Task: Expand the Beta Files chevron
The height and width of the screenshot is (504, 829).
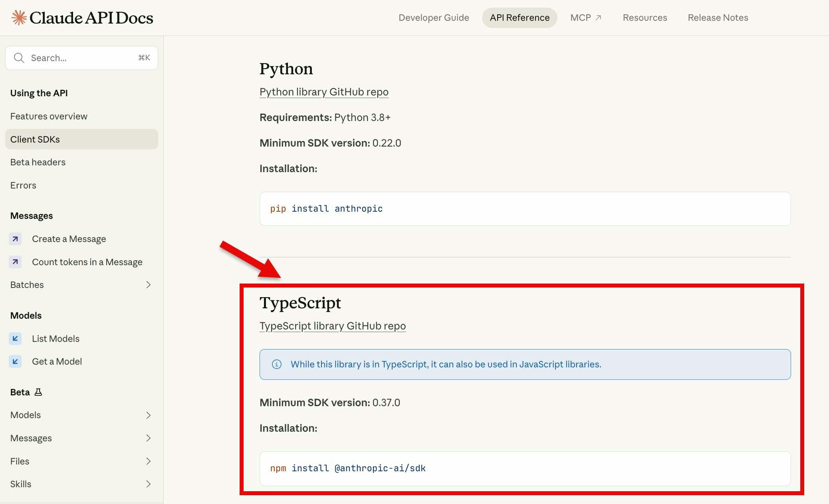Action: point(148,461)
